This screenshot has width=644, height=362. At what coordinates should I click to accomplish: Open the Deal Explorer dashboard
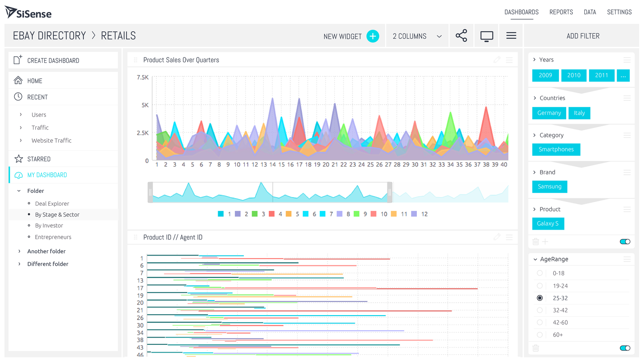[x=52, y=204]
